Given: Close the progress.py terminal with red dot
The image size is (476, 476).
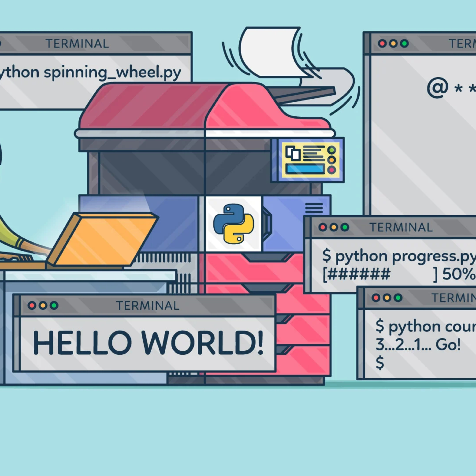Looking at the screenshot, I should pos(323,227).
